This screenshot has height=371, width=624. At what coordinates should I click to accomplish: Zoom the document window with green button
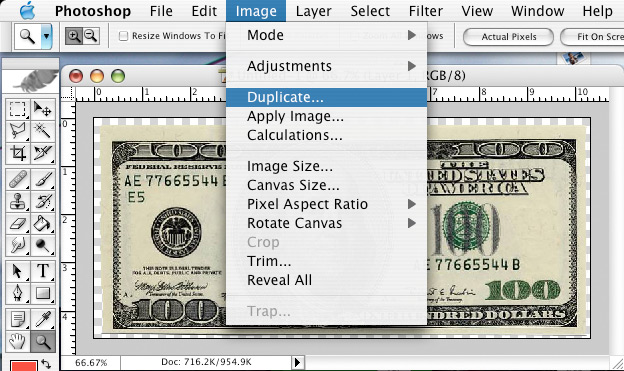[118, 76]
